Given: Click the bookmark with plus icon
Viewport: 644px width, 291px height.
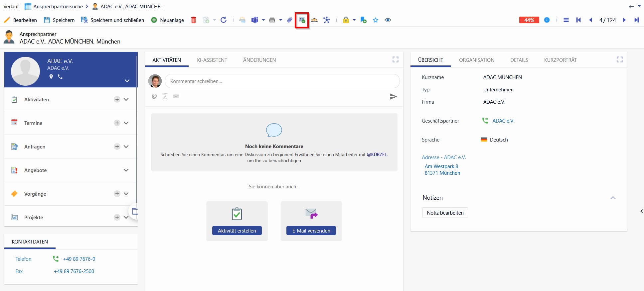Looking at the screenshot, I should click(x=363, y=20).
